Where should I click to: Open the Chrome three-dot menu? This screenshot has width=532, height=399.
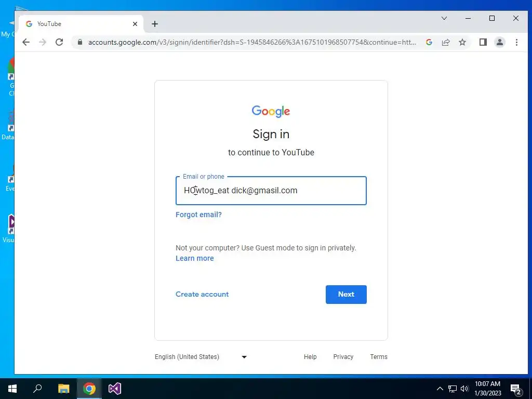tap(516, 42)
